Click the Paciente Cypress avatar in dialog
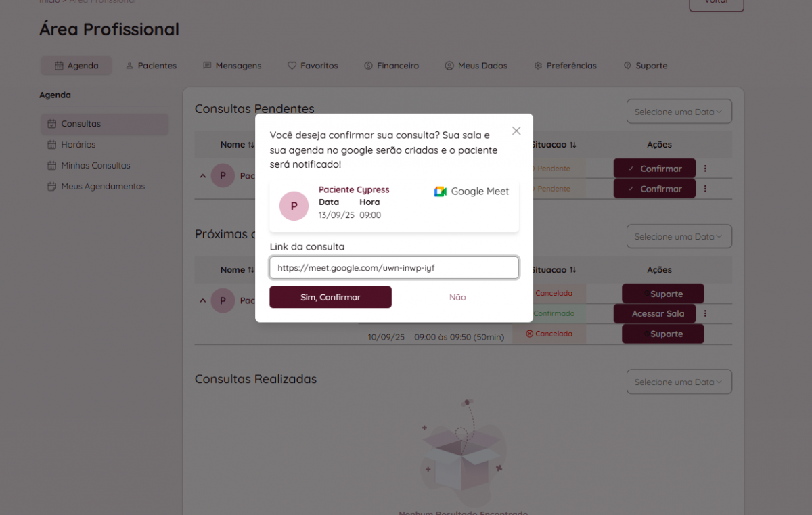Viewport: 812px width, 515px height. 294,206
